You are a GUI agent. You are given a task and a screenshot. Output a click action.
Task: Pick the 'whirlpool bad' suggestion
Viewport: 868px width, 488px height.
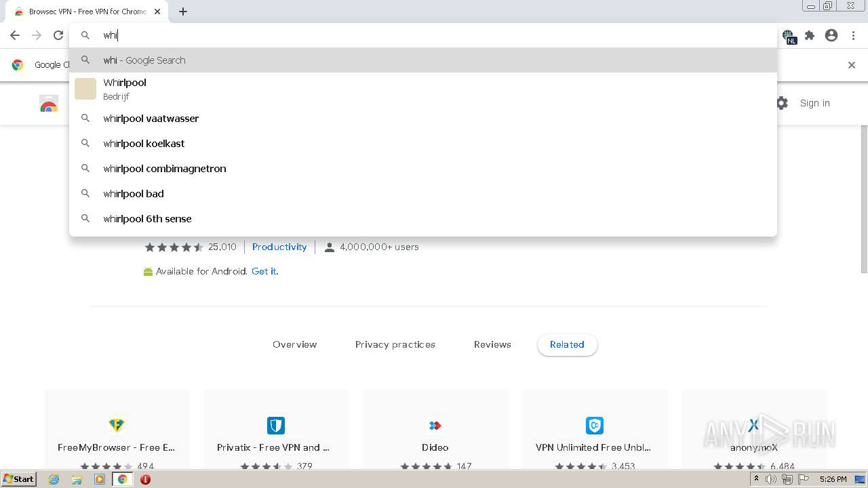pyautogui.click(x=423, y=193)
